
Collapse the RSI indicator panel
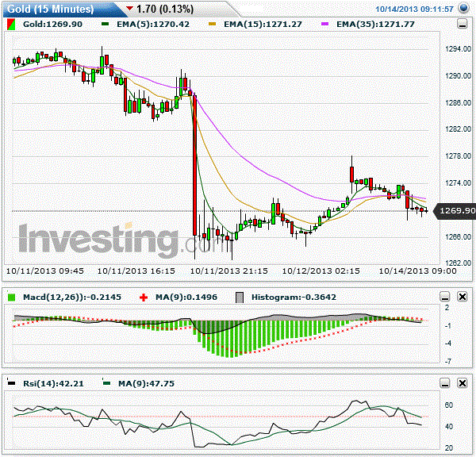pyautogui.click(x=445, y=383)
